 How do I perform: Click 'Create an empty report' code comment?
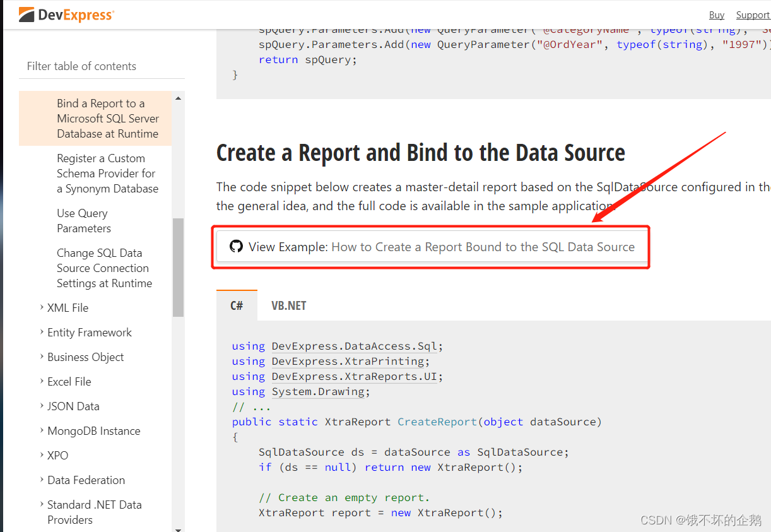click(x=344, y=497)
